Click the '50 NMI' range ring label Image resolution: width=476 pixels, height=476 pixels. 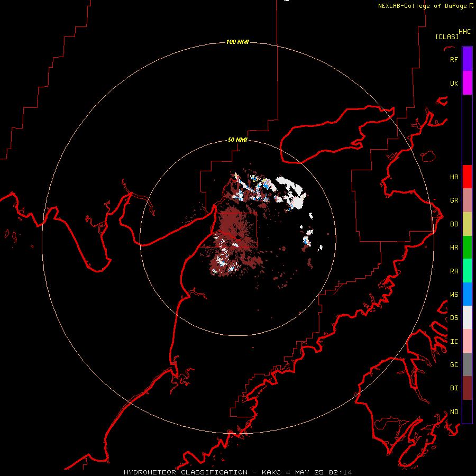(x=237, y=140)
